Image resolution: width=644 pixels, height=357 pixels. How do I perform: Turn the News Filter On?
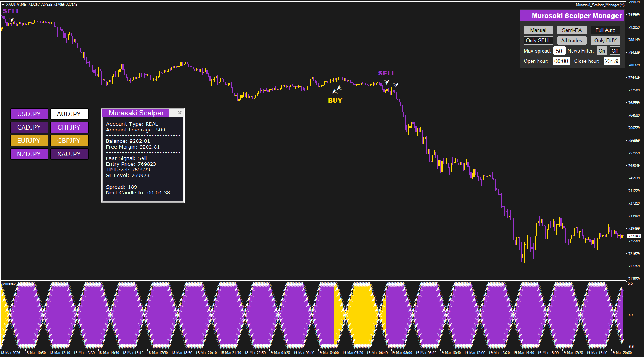pos(602,51)
